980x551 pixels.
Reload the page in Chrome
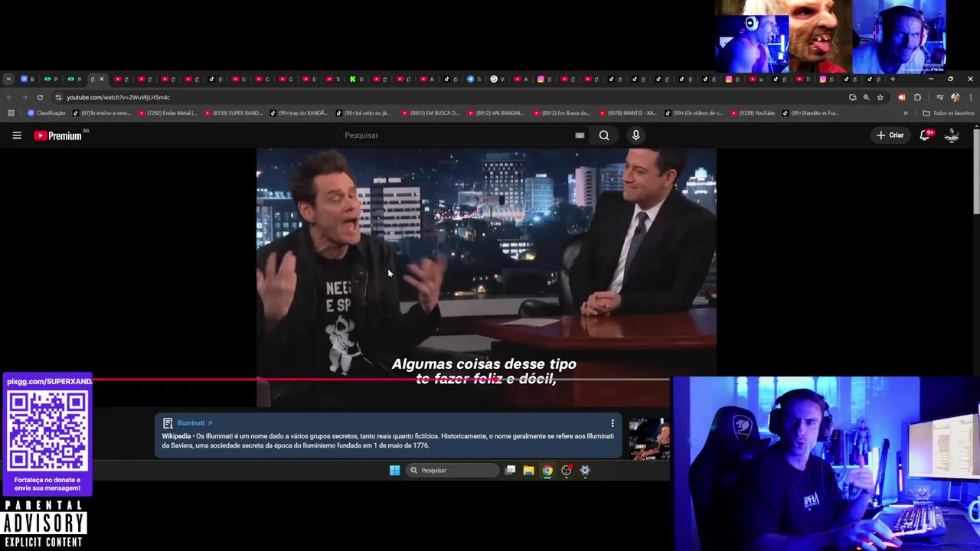click(x=40, y=97)
